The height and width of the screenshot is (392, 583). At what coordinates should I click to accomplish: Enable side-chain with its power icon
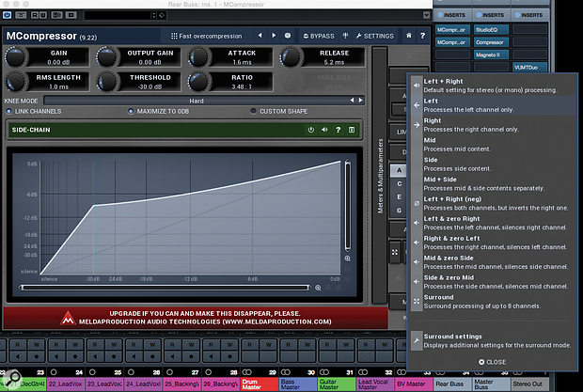311,130
